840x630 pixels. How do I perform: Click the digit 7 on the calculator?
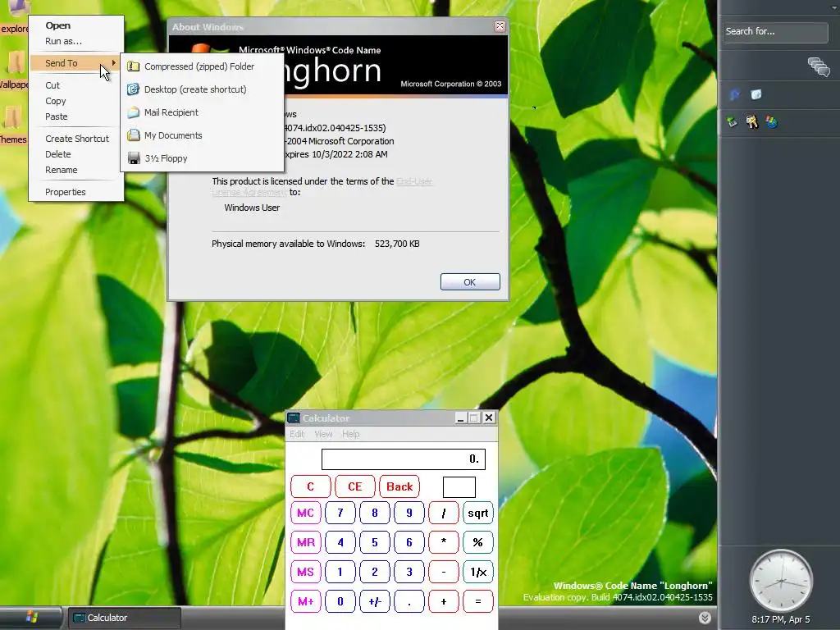[x=340, y=513]
